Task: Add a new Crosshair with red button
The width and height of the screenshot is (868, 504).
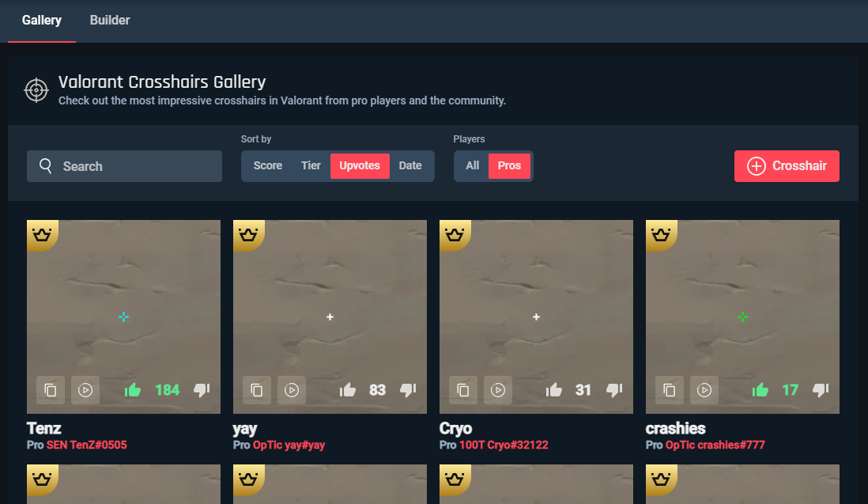Action: [787, 165]
